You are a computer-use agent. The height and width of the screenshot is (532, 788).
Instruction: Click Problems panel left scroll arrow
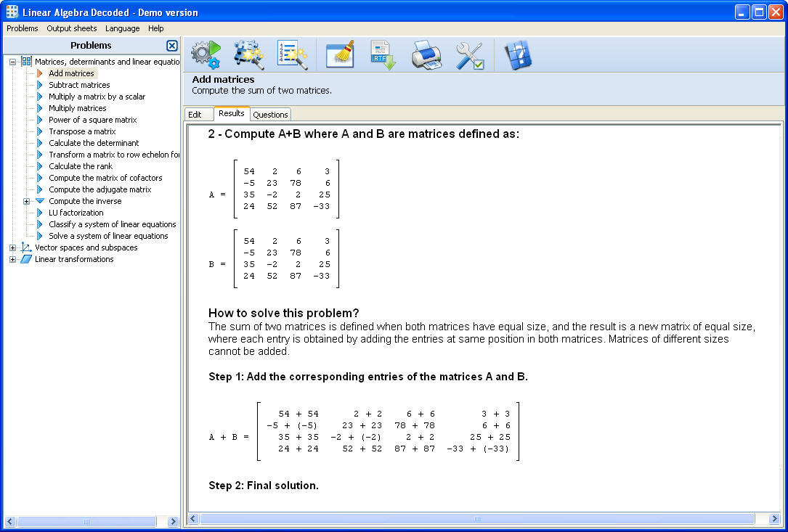coord(10,521)
